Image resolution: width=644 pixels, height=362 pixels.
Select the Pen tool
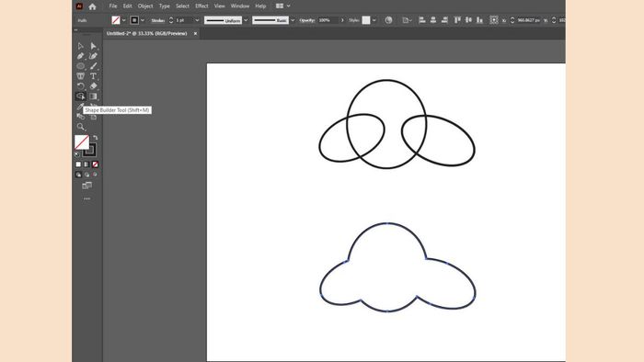pos(81,56)
